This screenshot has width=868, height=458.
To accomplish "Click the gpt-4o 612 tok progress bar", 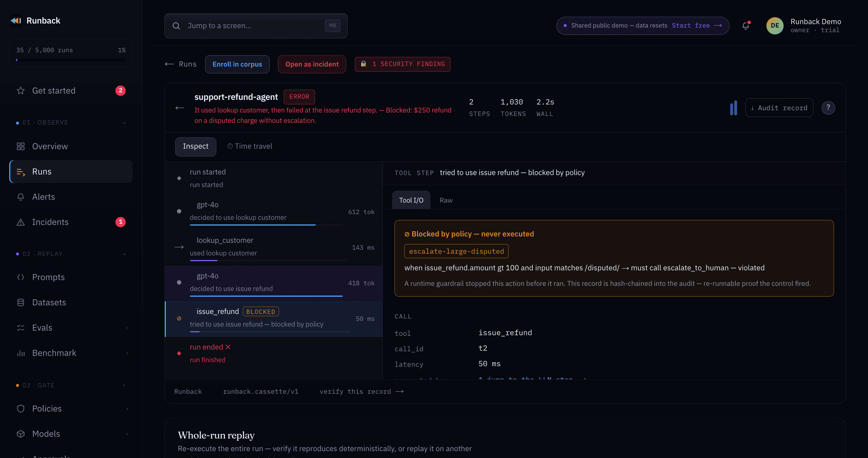I will (x=266, y=225).
